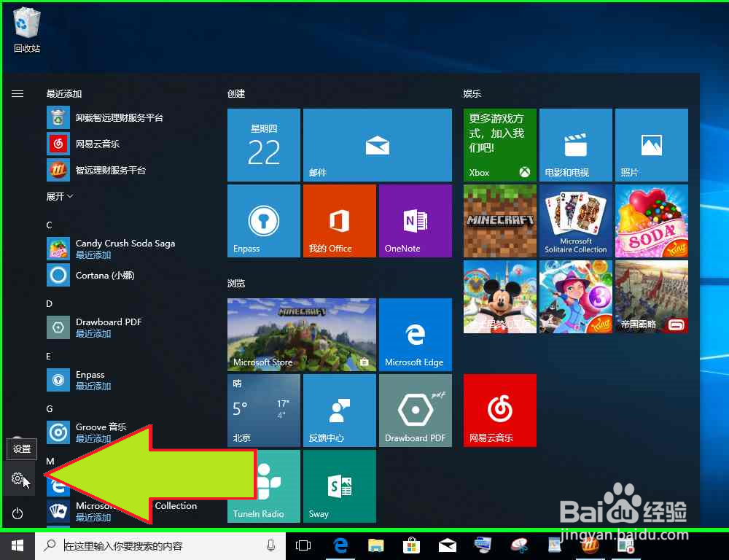The height and width of the screenshot is (560, 729).
Task: Open the Drawboard PDF tile
Action: click(416, 411)
